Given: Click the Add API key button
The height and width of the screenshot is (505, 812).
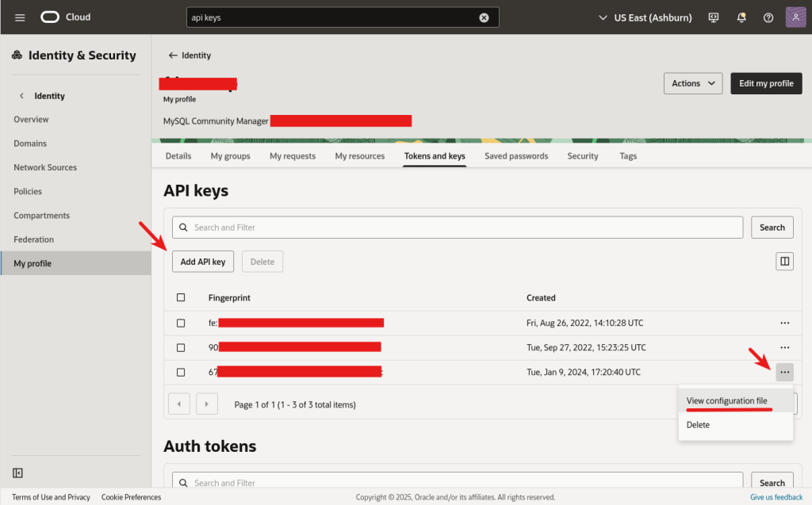Looking at the screenshot, I should (x=203, y=262).
